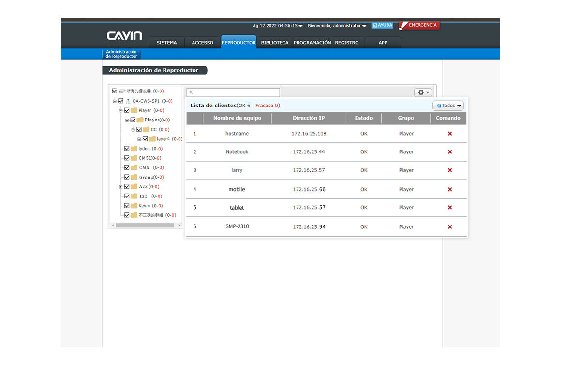The width and height of the screenshot is (567, 392).
Task: Open the gear settings dropdown
Action: coord(423,92)
